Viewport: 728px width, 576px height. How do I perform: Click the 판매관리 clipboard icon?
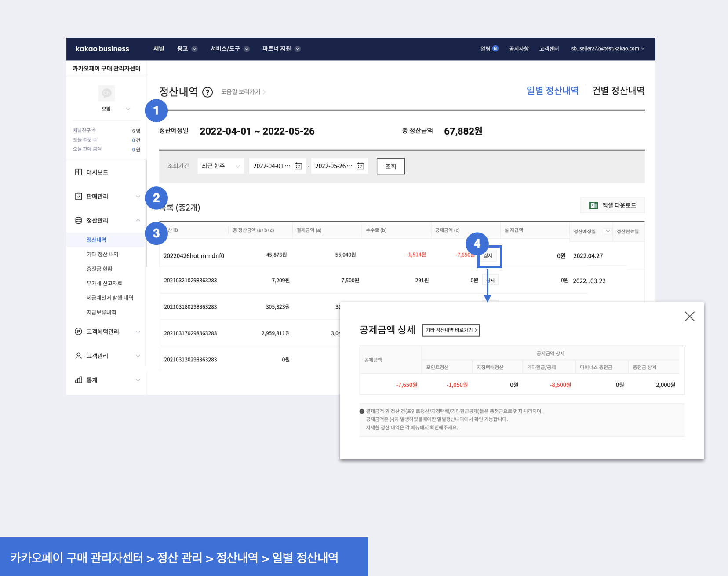pos(78,197)
